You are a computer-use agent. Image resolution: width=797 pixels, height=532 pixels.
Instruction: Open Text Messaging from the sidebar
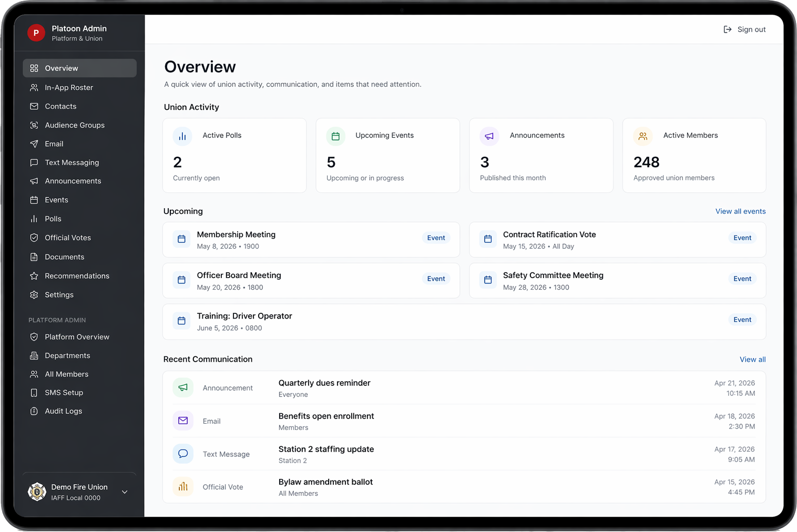pyautogui.click(x=72, y=162)
